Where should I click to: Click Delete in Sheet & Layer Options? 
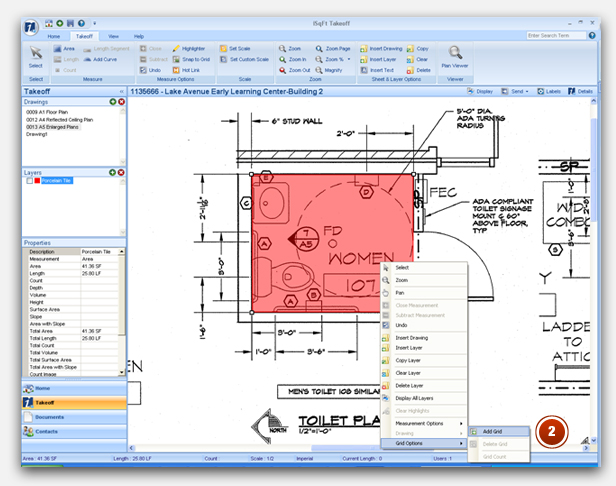(419, 70)
